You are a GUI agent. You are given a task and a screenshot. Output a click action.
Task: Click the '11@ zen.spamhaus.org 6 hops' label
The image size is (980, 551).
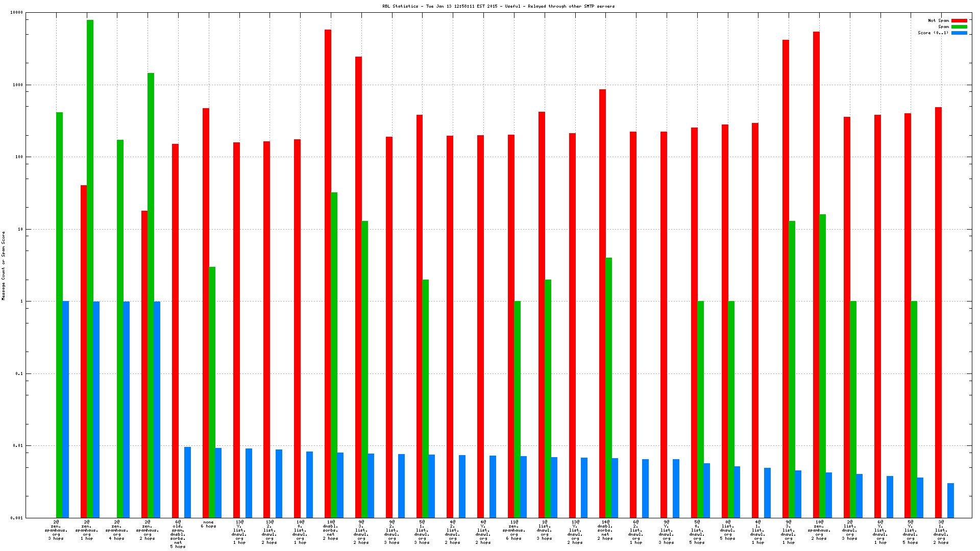tap(513, 530)
